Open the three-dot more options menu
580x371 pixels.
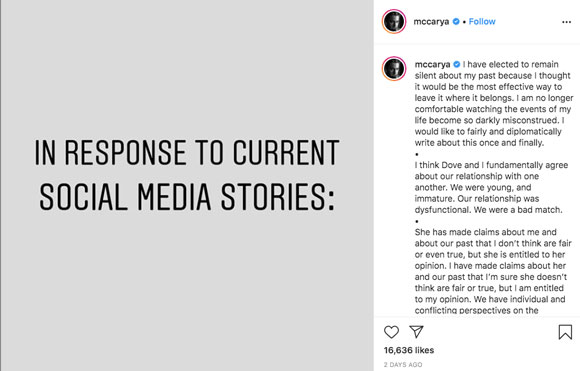(566, 22)
